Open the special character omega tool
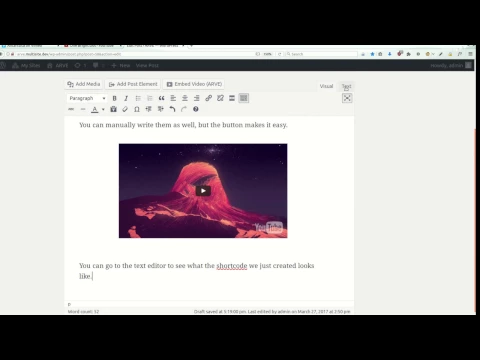The image size is (480, 360). [x=137, y=109]
